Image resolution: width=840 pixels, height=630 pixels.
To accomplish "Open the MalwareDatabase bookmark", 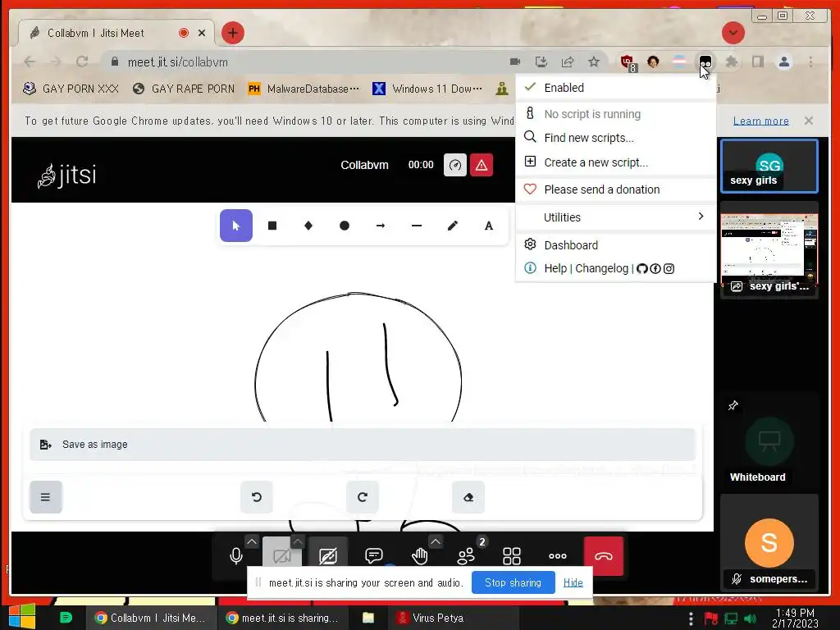I will (x=304, y=89).
